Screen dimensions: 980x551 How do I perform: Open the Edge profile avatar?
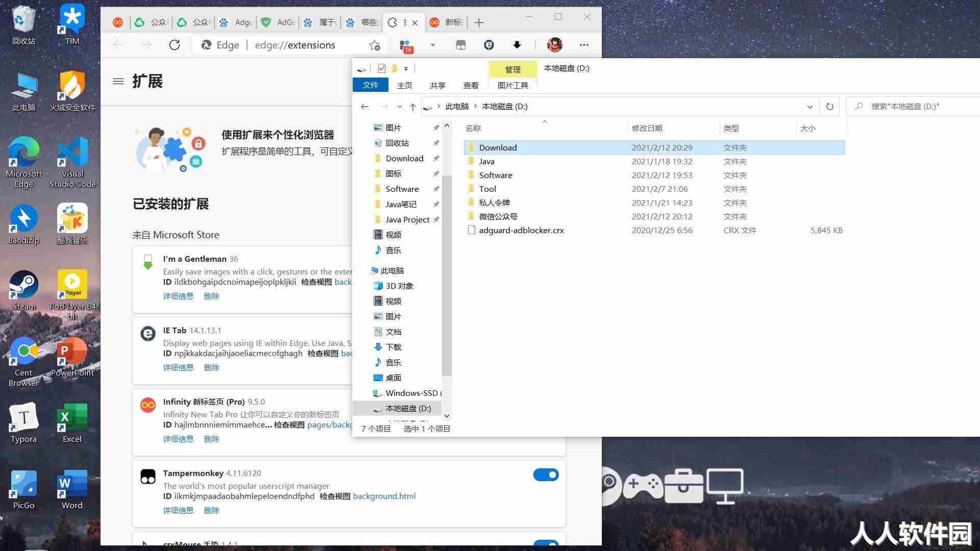pos(554,45)
